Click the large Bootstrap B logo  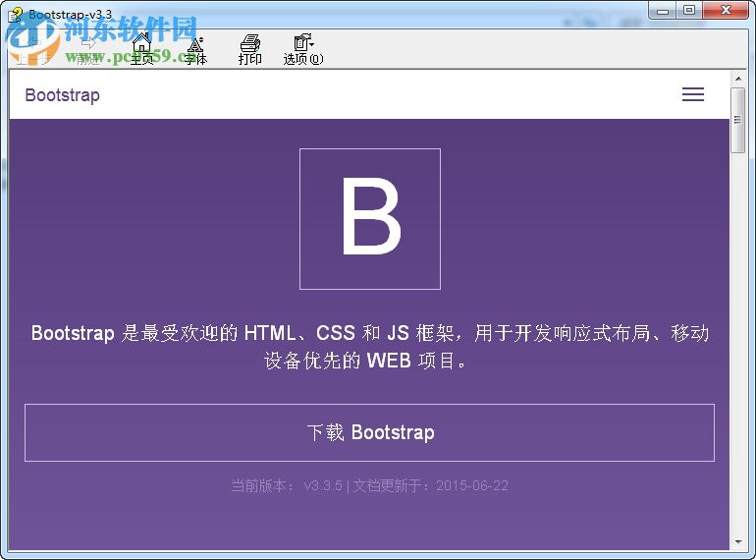370,219
